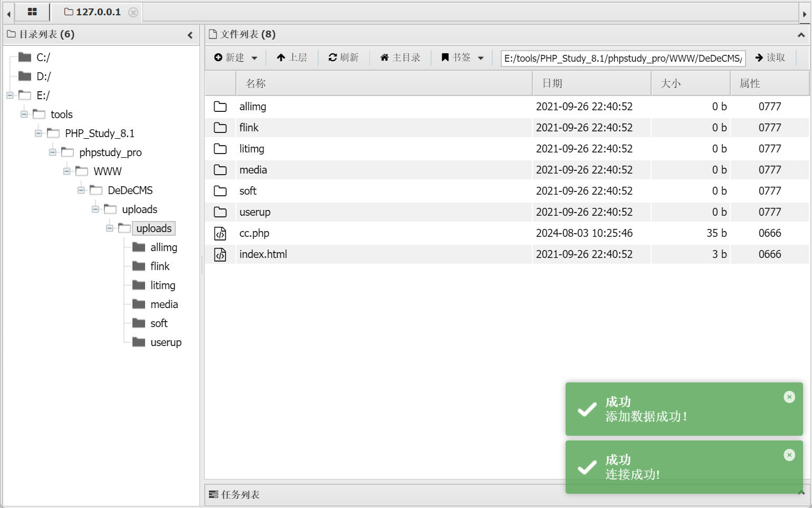Refresh the file list with 刷新

click(343, 57)
